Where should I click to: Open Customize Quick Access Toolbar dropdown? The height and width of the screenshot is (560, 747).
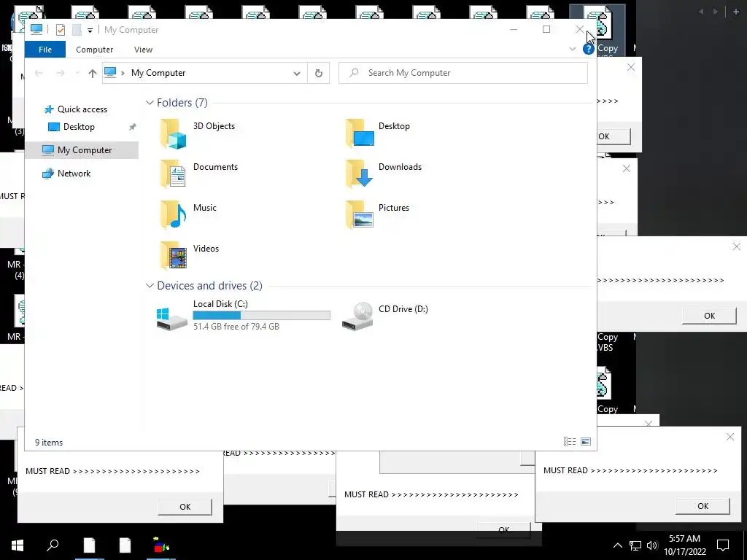(x=90, y=31)
